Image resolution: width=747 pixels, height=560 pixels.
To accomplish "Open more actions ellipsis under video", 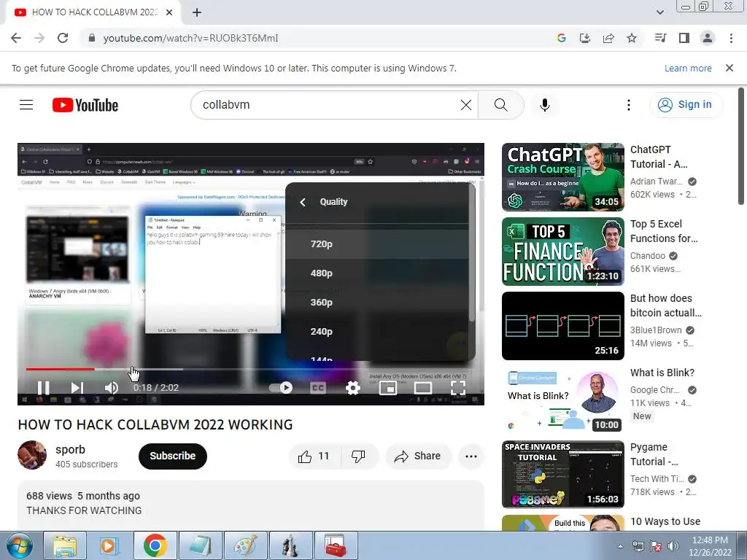I will [471, 456].
